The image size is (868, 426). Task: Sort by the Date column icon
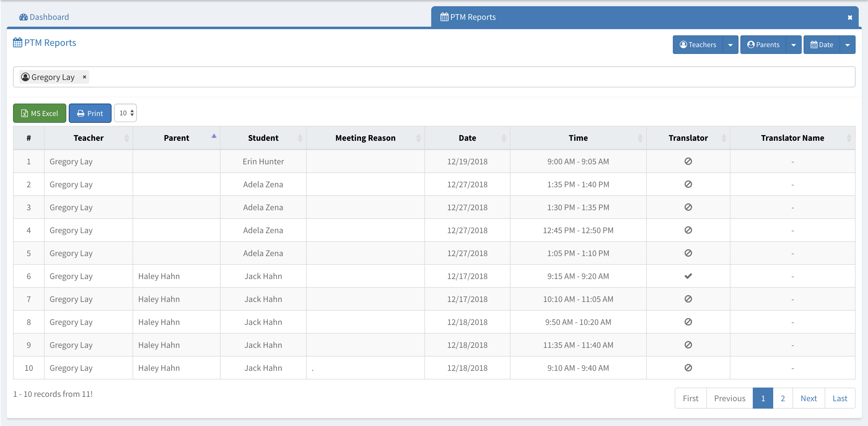pyautogui.click(x=503, y=138)
